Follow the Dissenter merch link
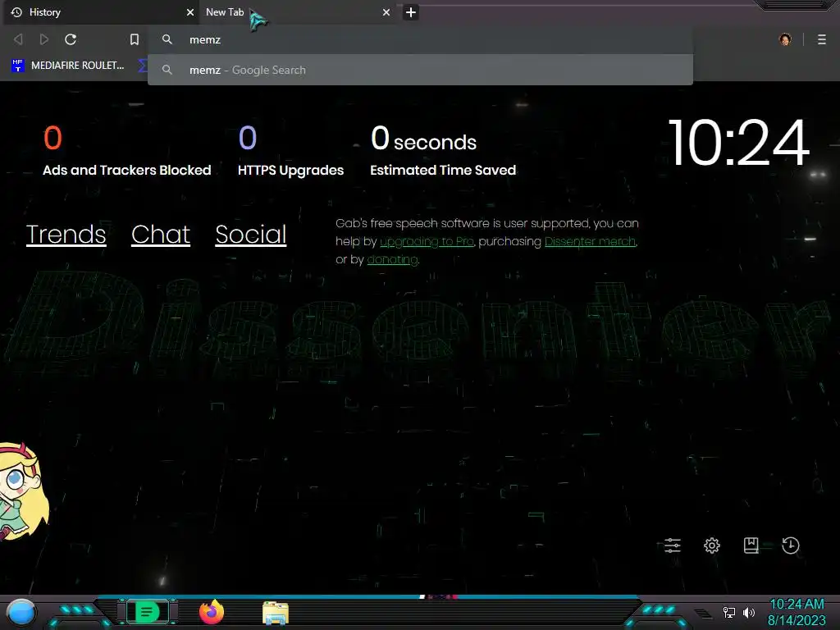840x630 pixels. pos(590,242)
